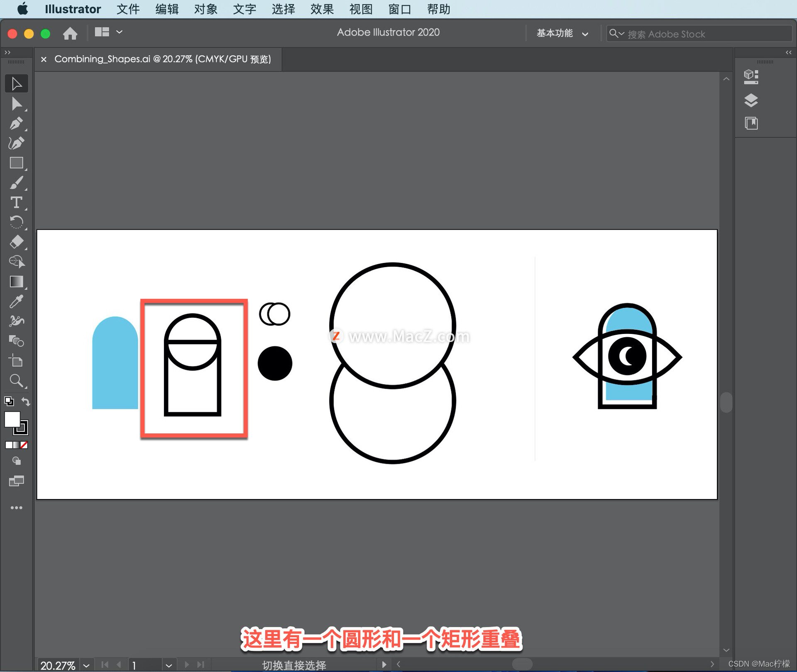
Task: Set paint to None
Action: click(x=24, y=445)
